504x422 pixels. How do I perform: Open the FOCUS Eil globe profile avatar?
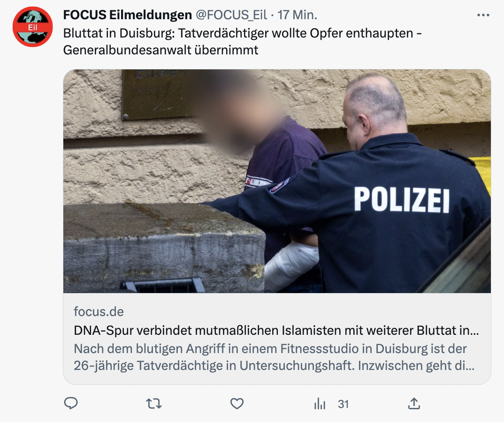click(32, 27)
